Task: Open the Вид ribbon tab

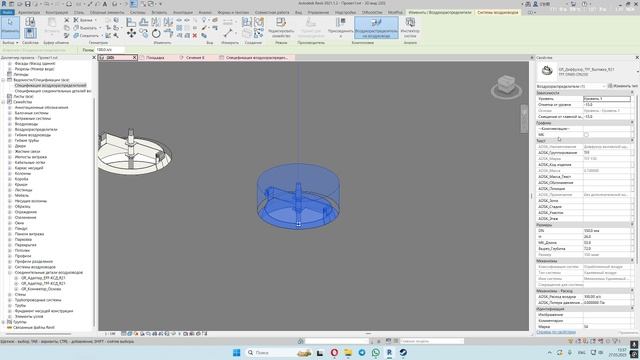Action: (298, 13)
